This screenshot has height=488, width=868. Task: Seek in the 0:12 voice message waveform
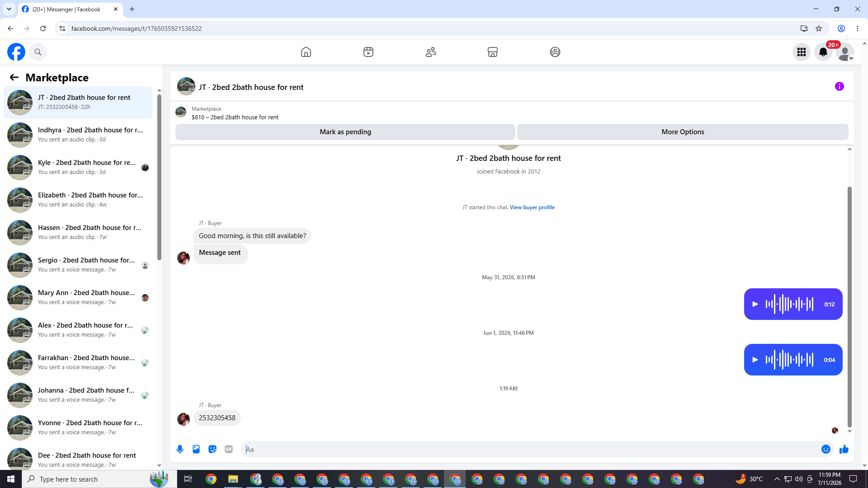[789, 304]
